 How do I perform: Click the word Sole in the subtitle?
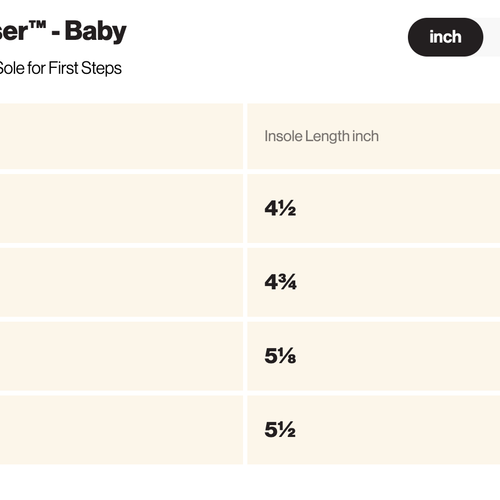tap(12, 68)
